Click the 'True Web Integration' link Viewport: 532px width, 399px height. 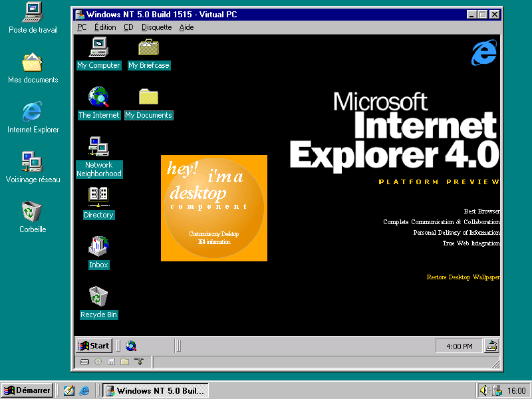[x=471, y=243]
